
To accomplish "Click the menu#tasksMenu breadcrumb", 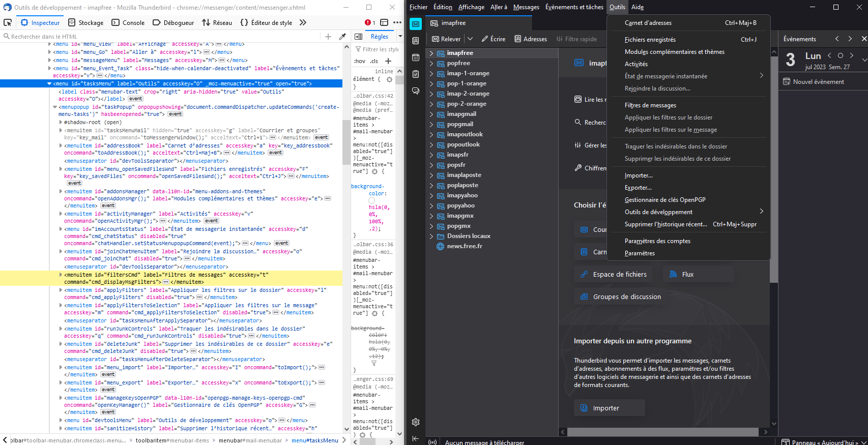I will [x=314, y=440].
